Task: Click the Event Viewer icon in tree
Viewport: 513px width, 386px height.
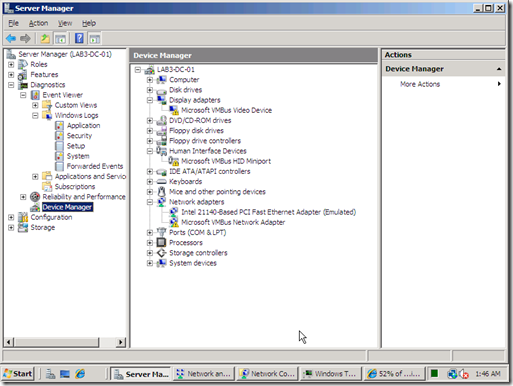Action: (x=35, y=95)
